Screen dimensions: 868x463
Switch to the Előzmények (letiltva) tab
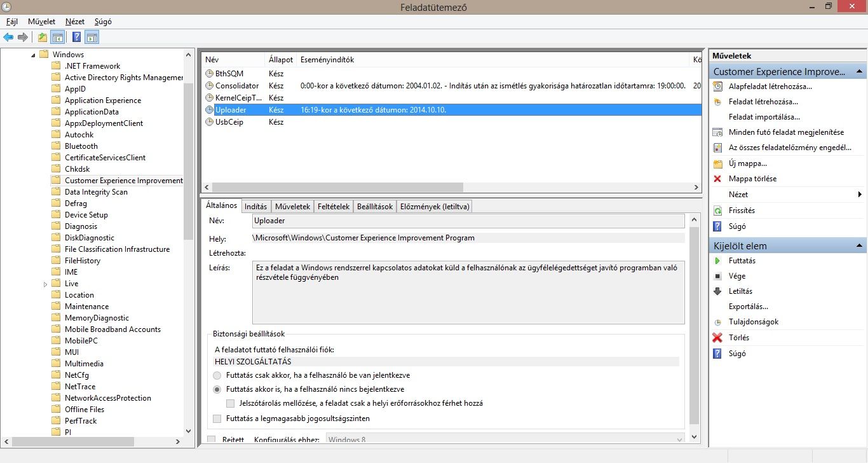pyautogui.click(x=435, y=207)
